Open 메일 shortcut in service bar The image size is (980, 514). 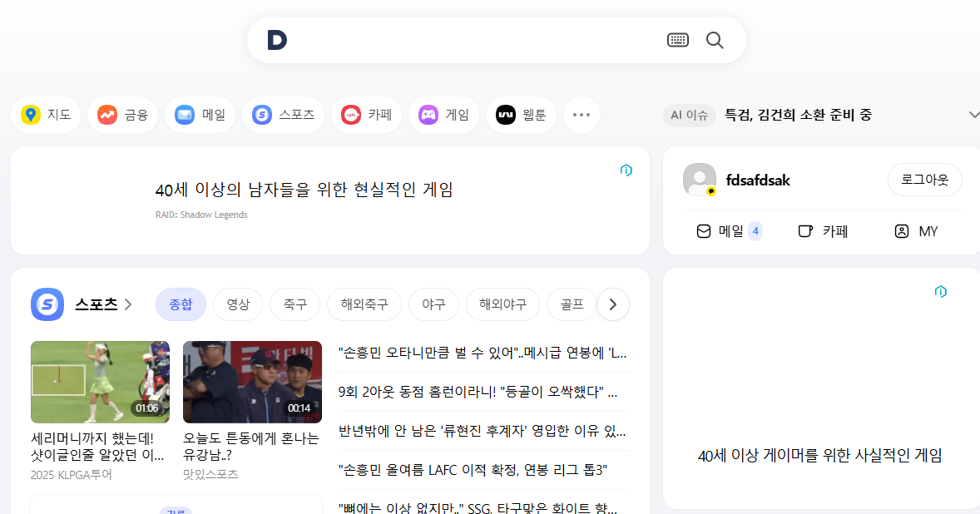click(200, 115)
